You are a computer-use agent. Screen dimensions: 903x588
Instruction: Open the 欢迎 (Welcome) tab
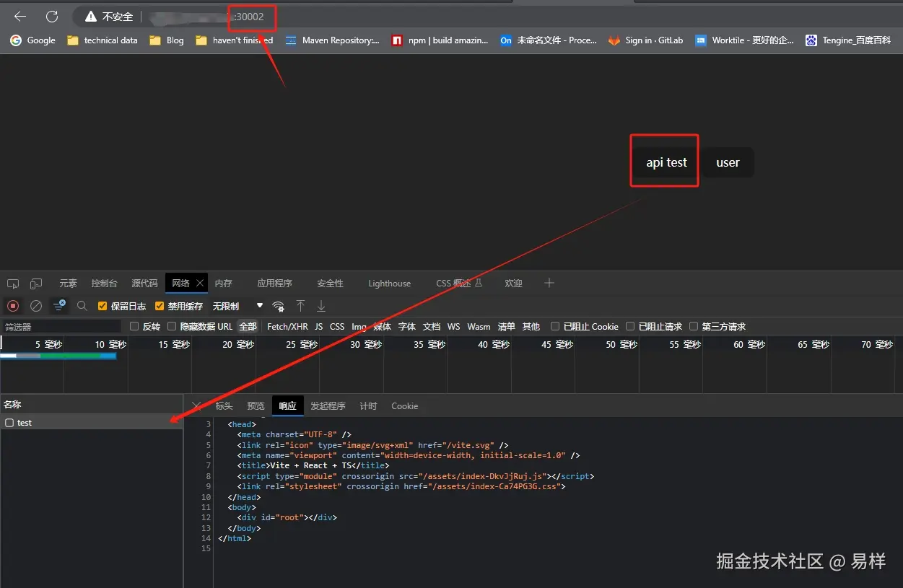tap(513, 284)
